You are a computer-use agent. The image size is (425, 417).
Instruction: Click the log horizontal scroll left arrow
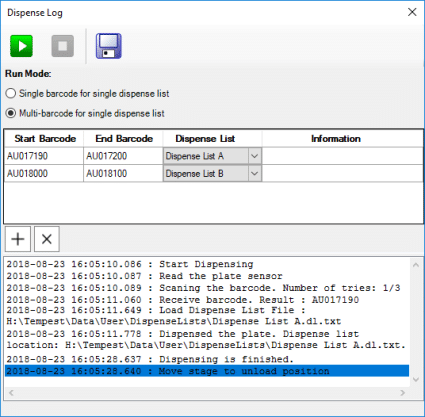(11, 393)
